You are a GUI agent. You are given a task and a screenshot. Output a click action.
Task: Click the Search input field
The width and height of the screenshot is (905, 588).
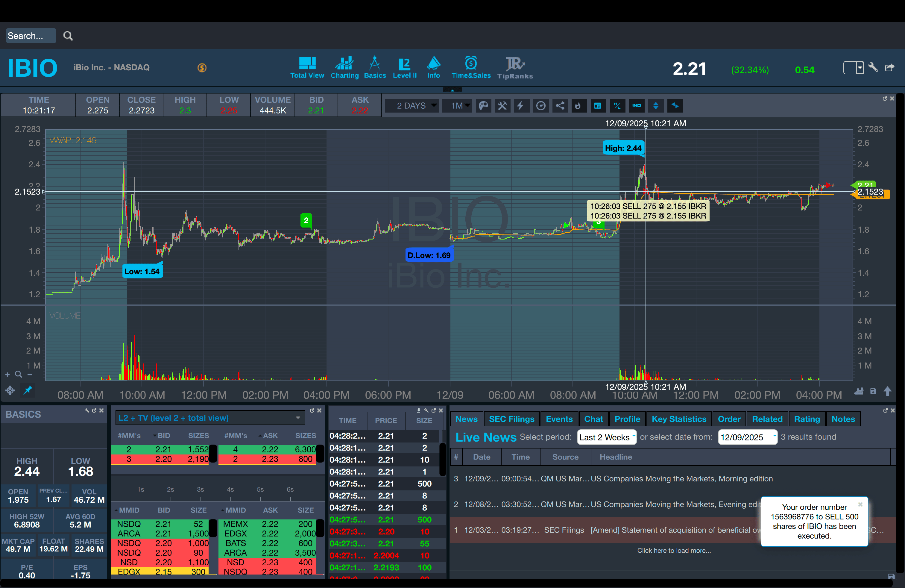point(31,36)
